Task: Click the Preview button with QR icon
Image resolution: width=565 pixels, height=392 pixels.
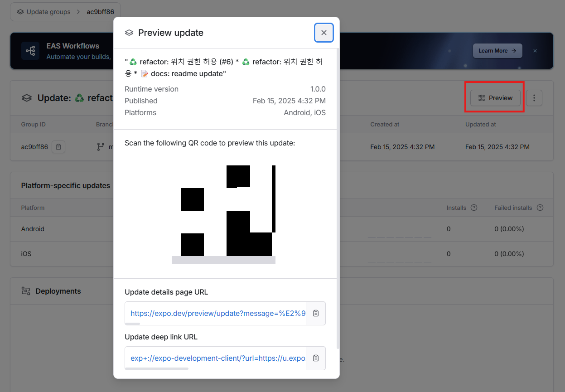Action: click(495, 98)
